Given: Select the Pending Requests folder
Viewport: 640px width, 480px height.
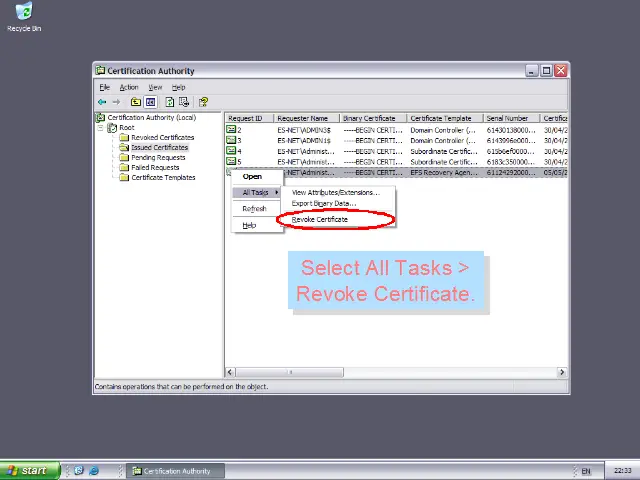Looking at the screenshot, I should [158, 158].
